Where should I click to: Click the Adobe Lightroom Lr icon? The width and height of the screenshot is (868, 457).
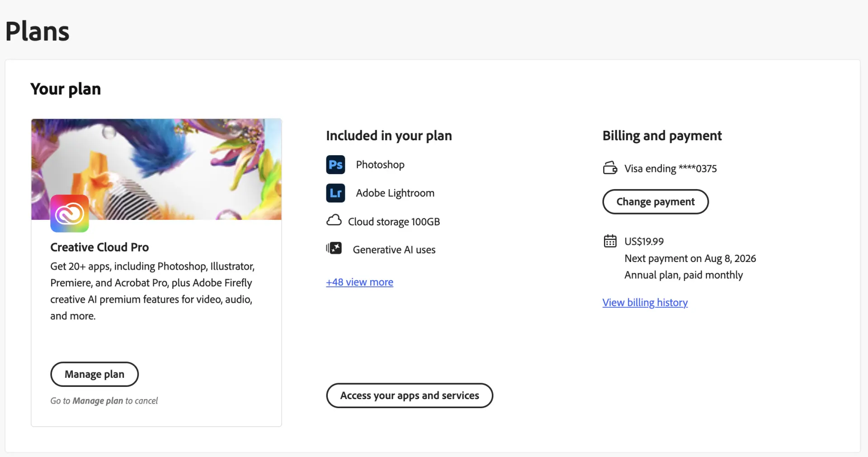pyautogui.click(x=335, y=193)
